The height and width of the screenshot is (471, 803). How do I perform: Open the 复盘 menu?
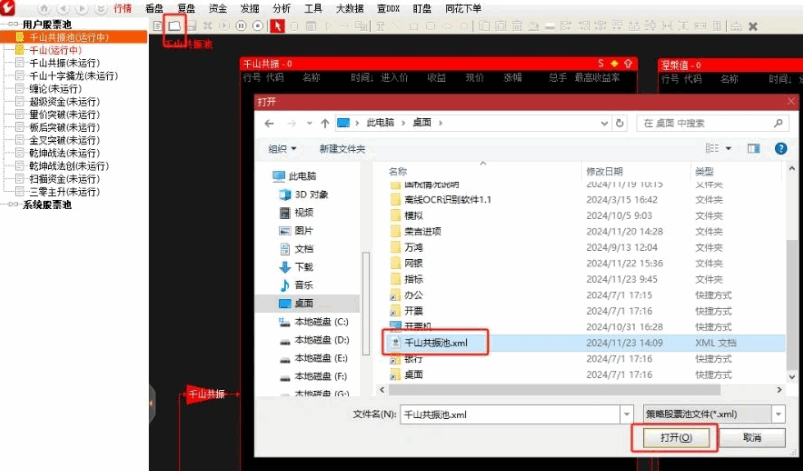[x=186, y=9]
